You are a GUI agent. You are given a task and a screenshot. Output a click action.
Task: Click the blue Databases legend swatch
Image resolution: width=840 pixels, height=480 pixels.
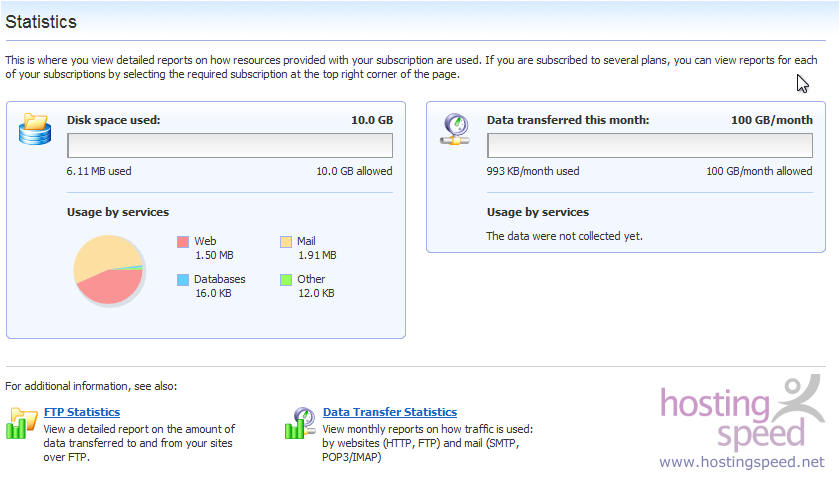click(183, 280)
